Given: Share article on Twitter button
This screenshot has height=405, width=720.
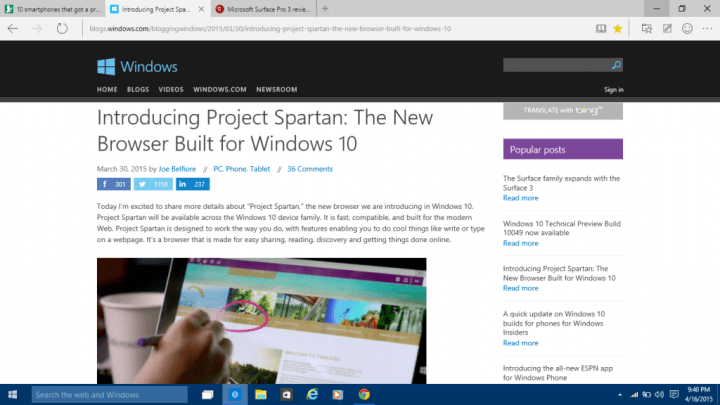Looking at the screenshot, I should tap(153, 184).
